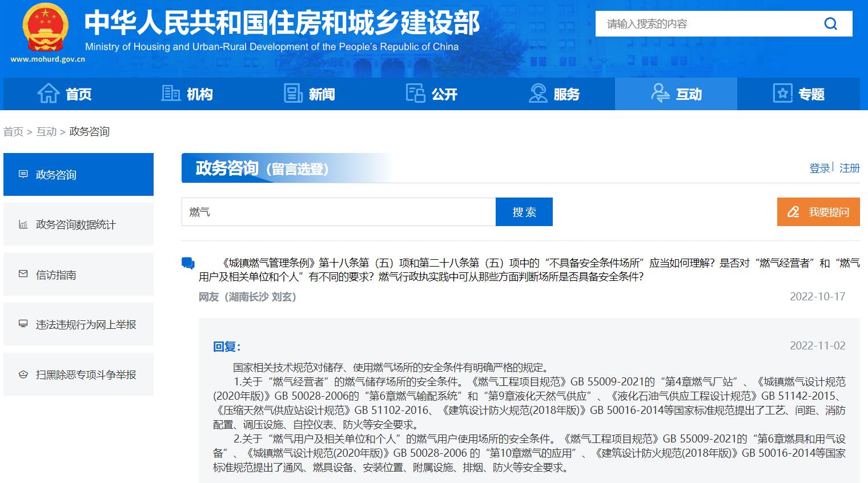This screenshot has height=483, width=868.
Task: Click the newspaper icon beside 新闻
Action: tap(294, 93)
